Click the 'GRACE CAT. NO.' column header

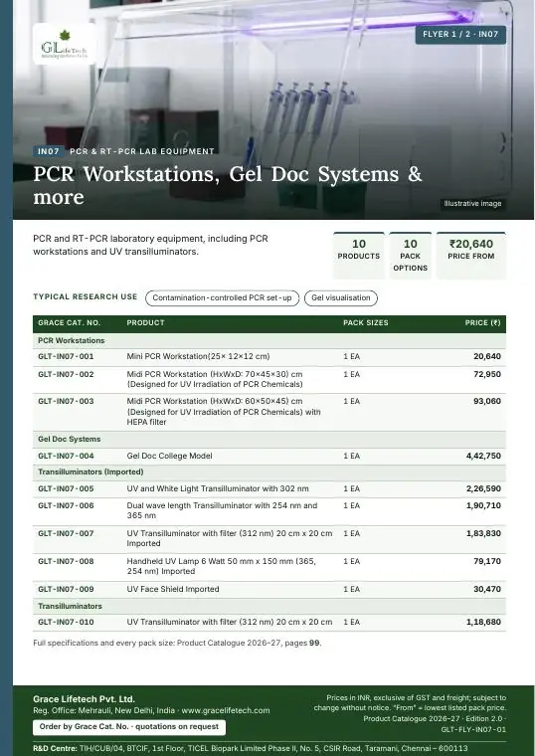[x=69, y=323]
